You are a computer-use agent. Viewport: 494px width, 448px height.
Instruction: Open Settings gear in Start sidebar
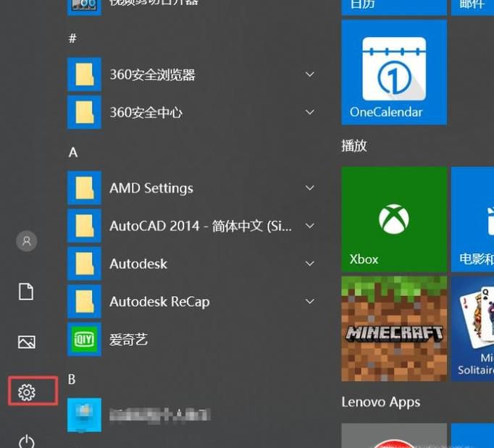[x=27, y=392]
